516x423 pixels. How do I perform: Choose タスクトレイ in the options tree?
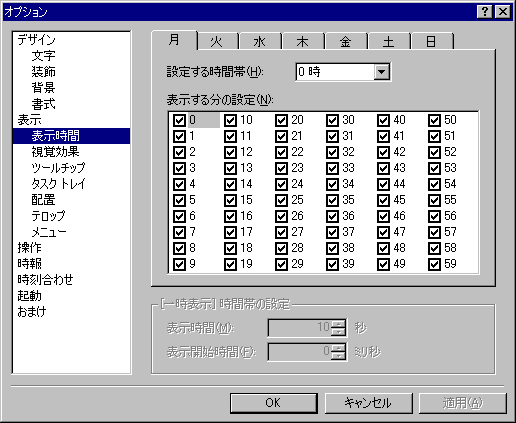(x=58, y=184)
